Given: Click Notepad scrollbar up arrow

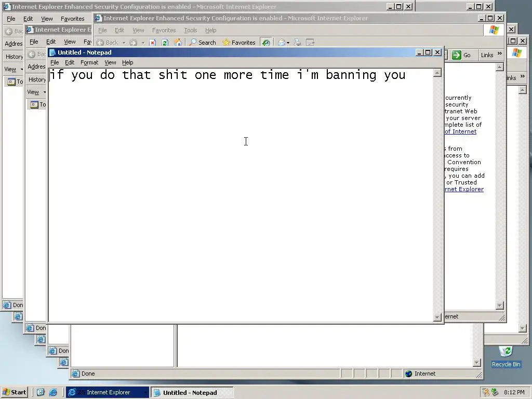Looking at the screenshot, I should 437,73.
